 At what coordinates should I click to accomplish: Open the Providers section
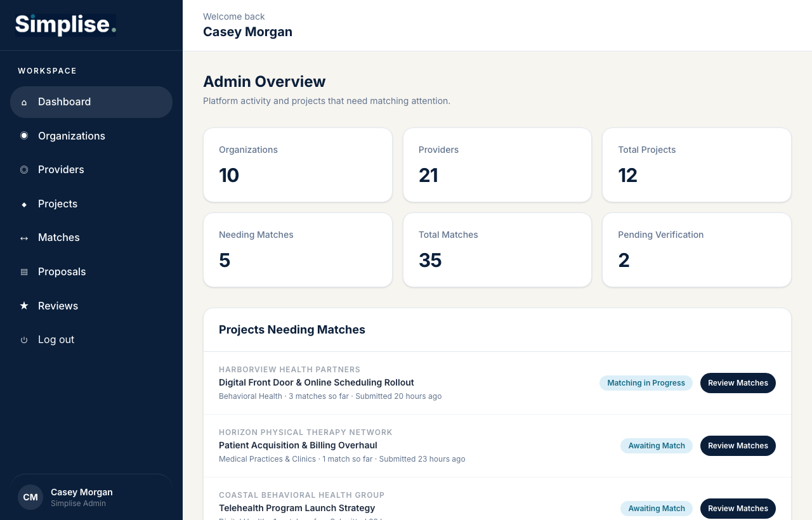[x=91, y=170]
